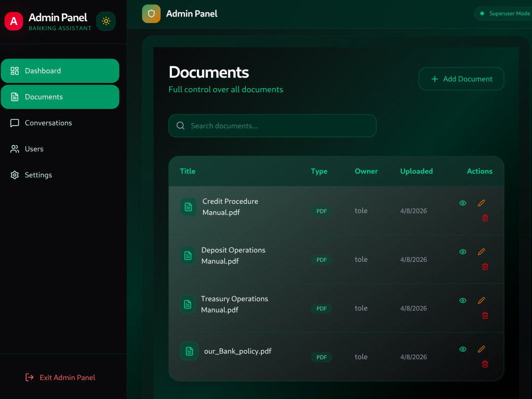Viewport: 532px width, 399px height.
Task: Click file icon beside our_Bank_policy.pdf
Action: coord(189,351)
